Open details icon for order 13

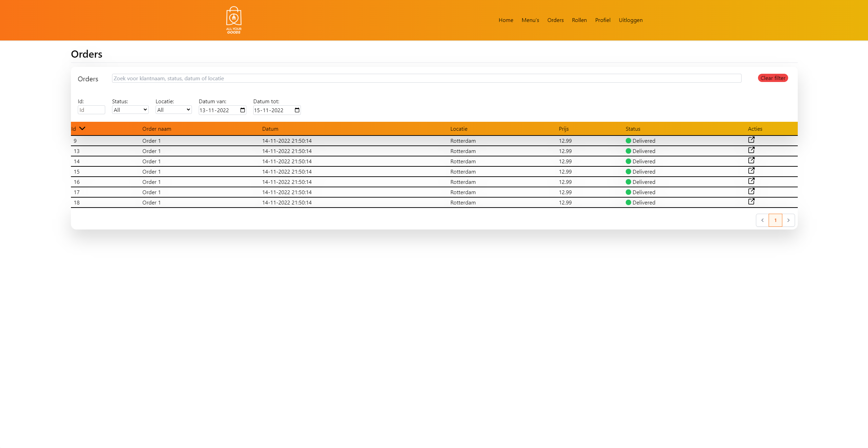click(751, 150)
